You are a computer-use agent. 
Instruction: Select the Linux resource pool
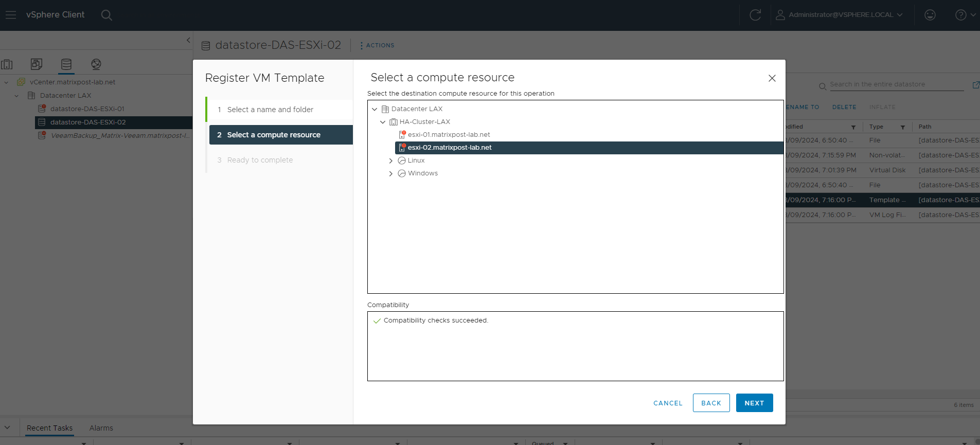point(416,161)
